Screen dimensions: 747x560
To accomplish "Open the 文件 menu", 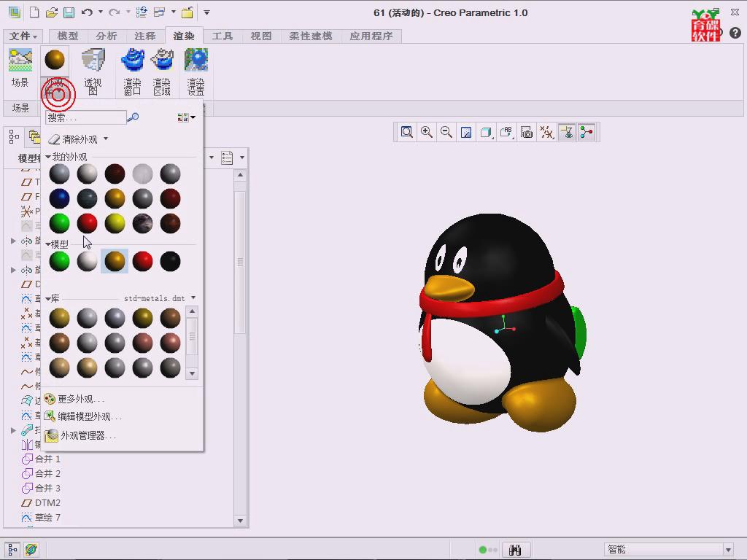I will click(x=23, y=36).
